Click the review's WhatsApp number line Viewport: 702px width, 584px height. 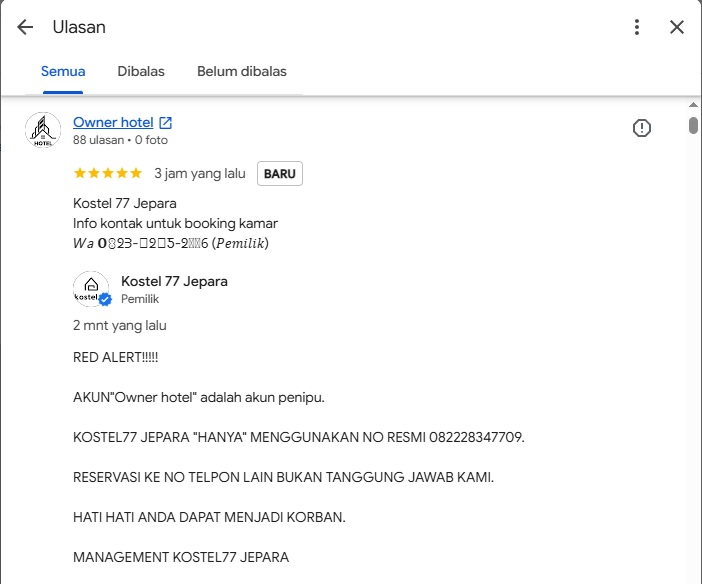(x=171, y=243)
